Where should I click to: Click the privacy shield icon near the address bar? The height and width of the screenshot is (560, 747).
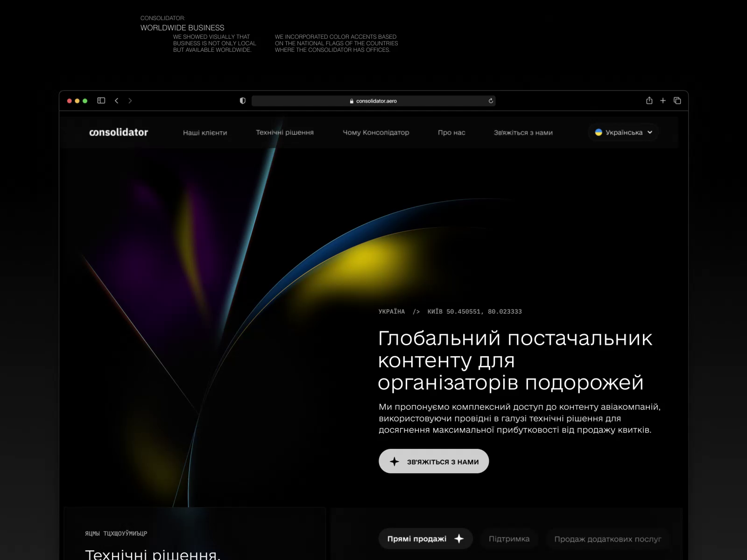click(x=242, y=100)
